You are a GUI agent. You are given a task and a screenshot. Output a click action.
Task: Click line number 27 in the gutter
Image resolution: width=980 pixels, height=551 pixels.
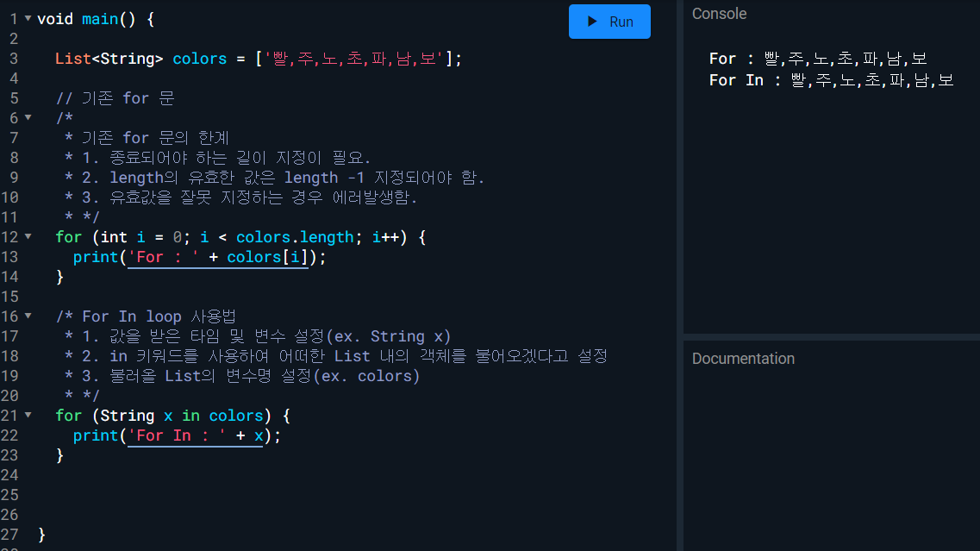coord(9,534)
